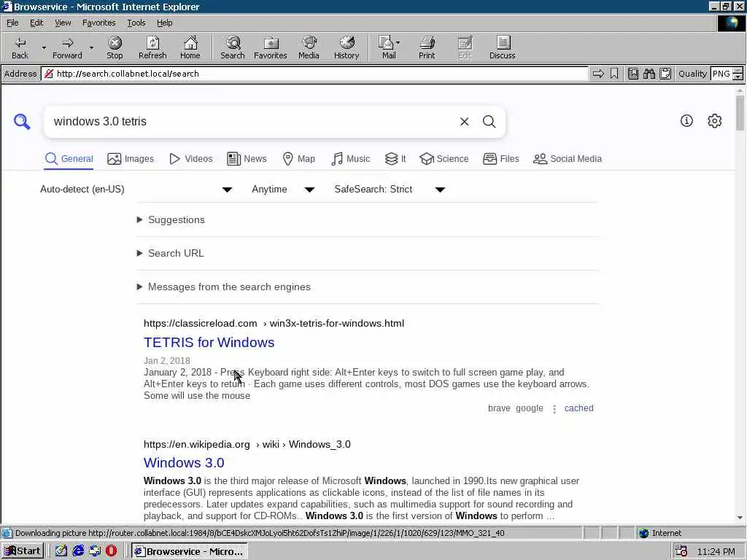Click the SearXNG logo magnifier
747x560 pixels.
22,122
